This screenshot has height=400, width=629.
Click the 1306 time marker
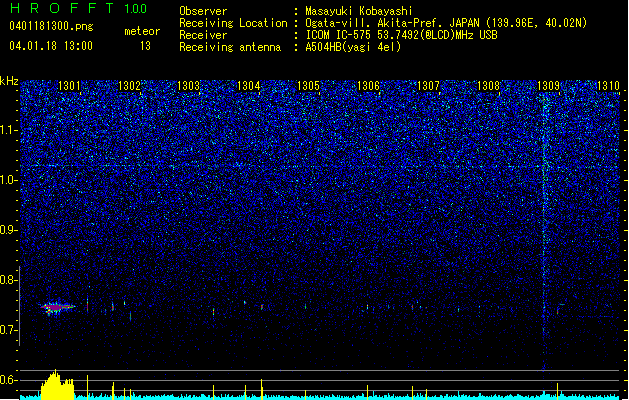click(368, 86)
